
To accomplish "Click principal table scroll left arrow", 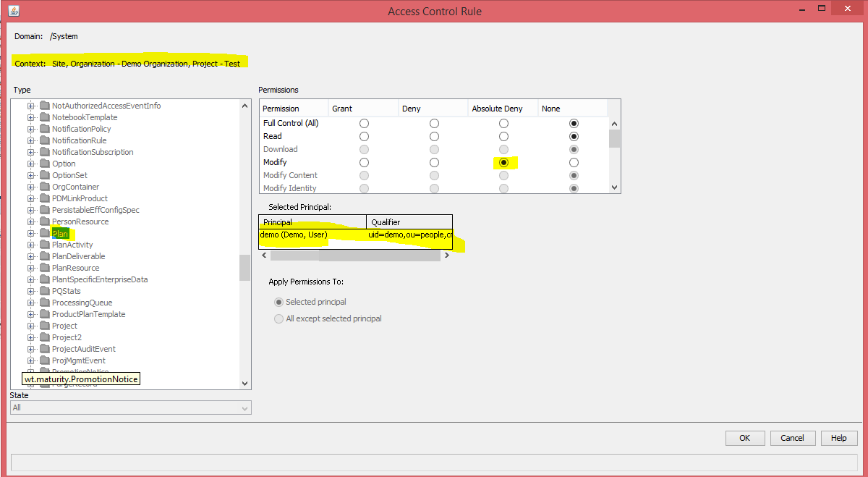I will click(x=264, y=256).
